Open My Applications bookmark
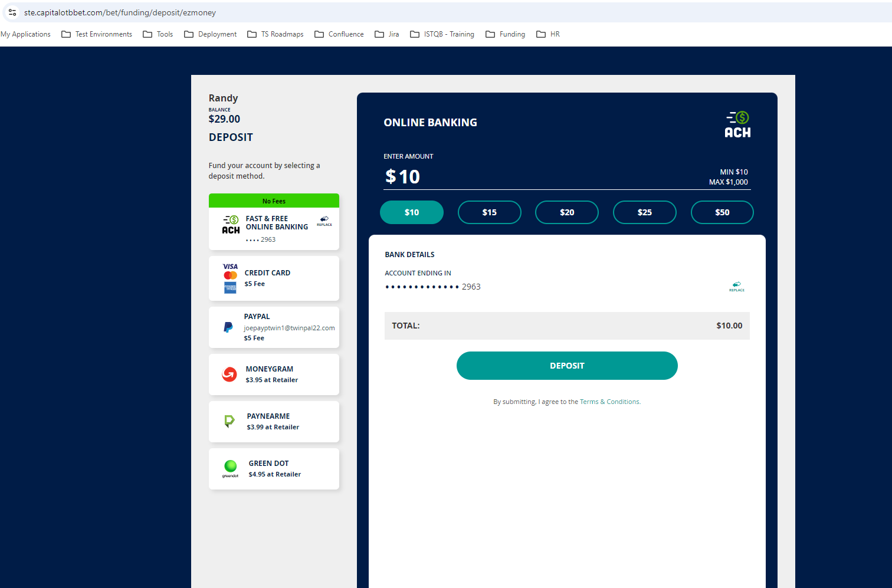This screenshot has height=588, width=892. pos(25,34)
